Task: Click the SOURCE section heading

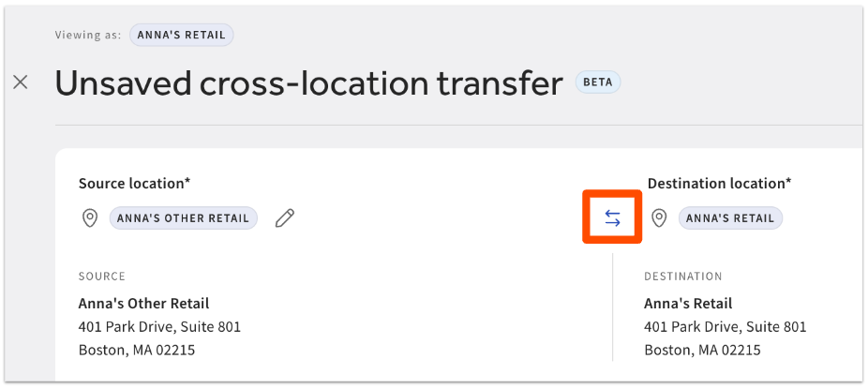Action: (x=101, y=277)
